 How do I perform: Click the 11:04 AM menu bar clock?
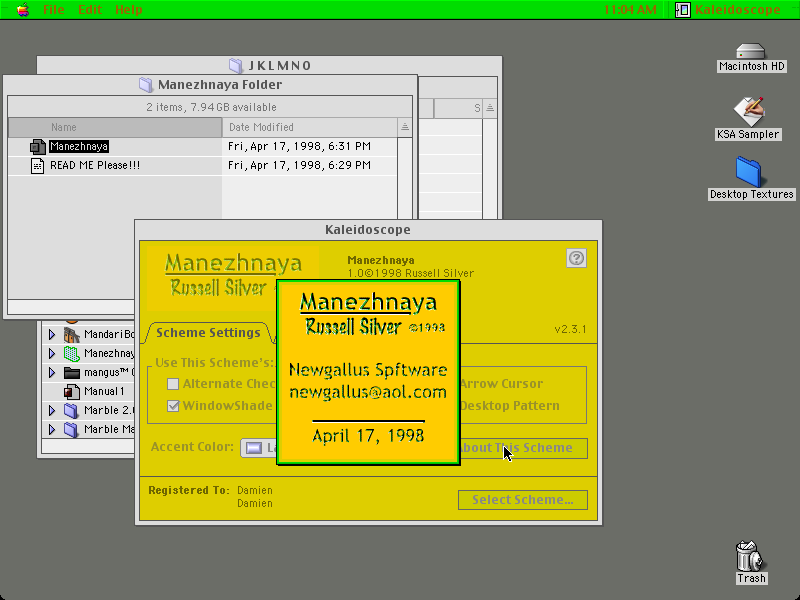coord(630,10)
